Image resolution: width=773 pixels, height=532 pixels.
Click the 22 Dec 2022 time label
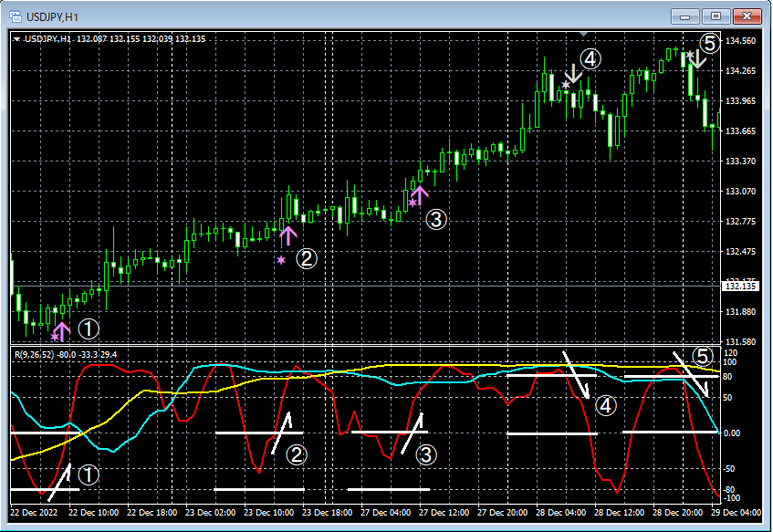click(x=34, y=513)
